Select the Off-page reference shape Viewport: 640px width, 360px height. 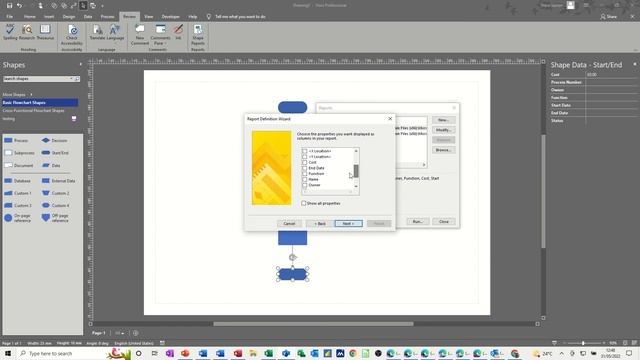tap(56, 218)
